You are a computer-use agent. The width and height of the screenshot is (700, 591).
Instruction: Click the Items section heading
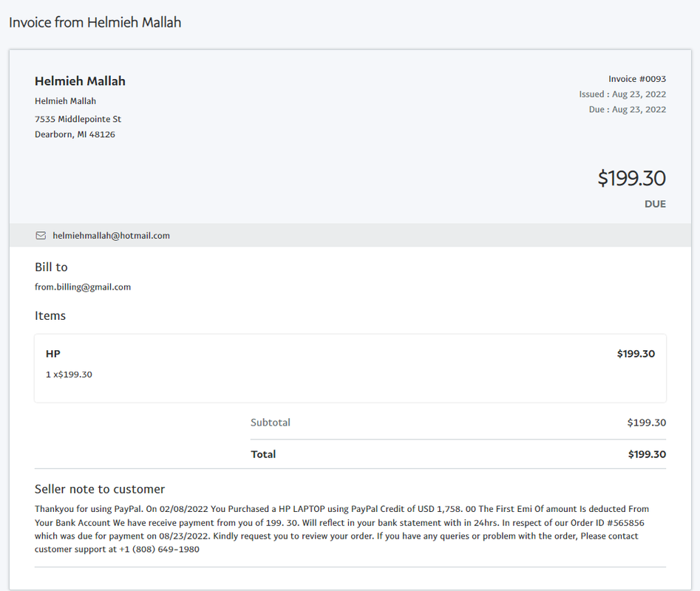pos(50,315)
